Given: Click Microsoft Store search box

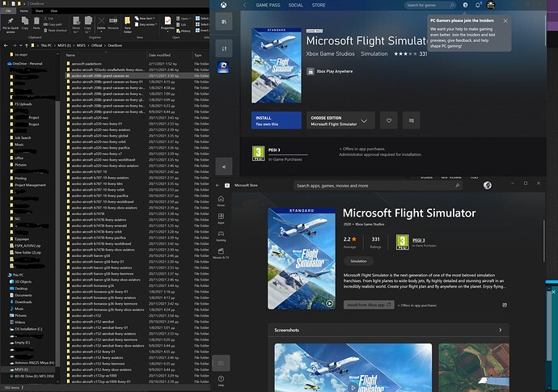Looking at the screenshot, I should (x=378, y=186).
